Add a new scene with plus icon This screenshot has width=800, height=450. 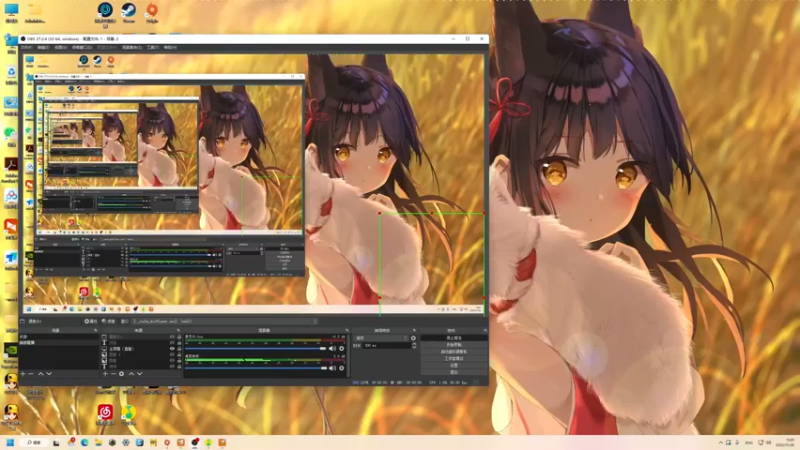pyautogui.click(x=23, y=373)
